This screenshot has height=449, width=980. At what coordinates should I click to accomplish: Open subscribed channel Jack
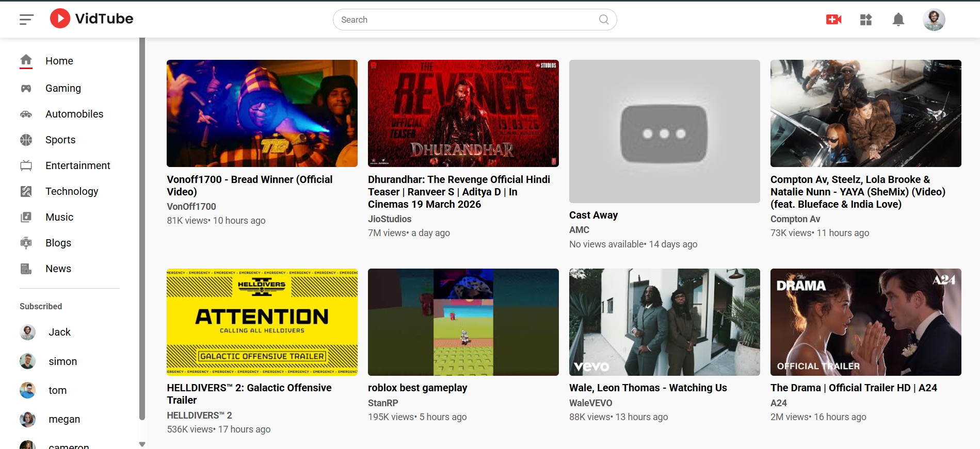point(59,332)
